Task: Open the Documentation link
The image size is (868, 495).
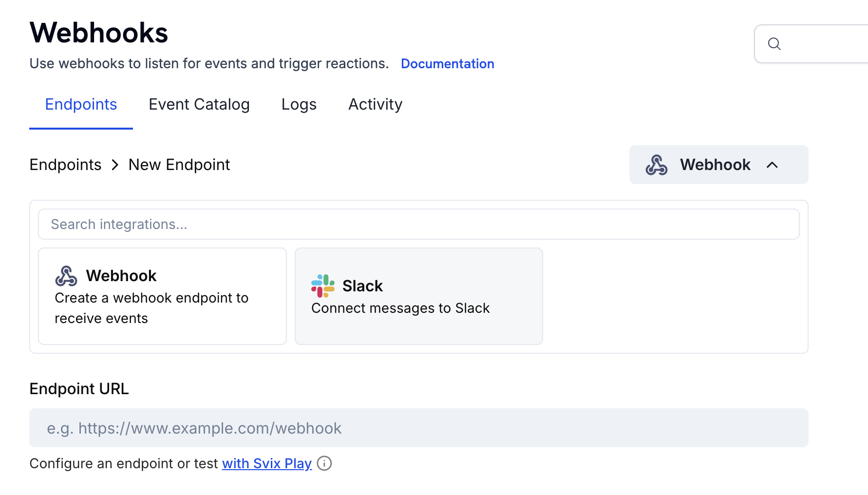Action: [447, 63]
